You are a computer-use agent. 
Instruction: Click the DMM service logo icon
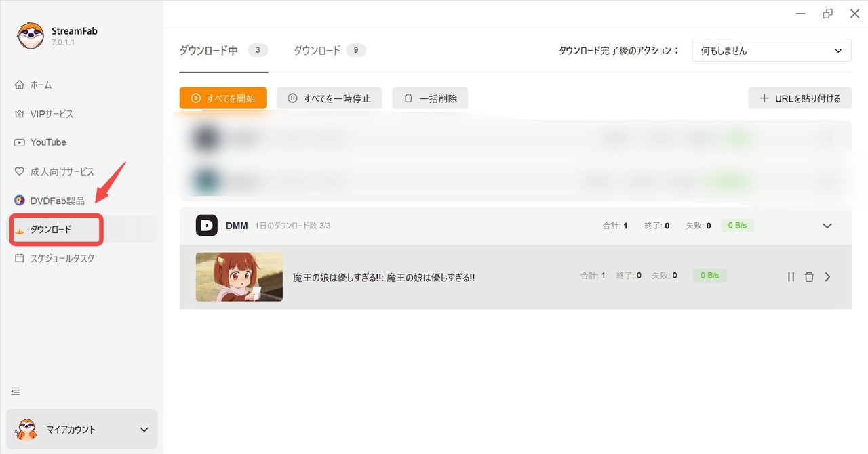205,225
